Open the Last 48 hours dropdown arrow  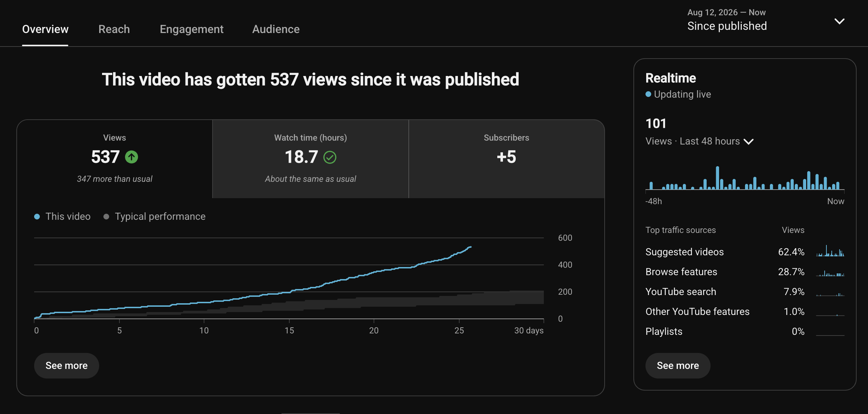(749, 142)
